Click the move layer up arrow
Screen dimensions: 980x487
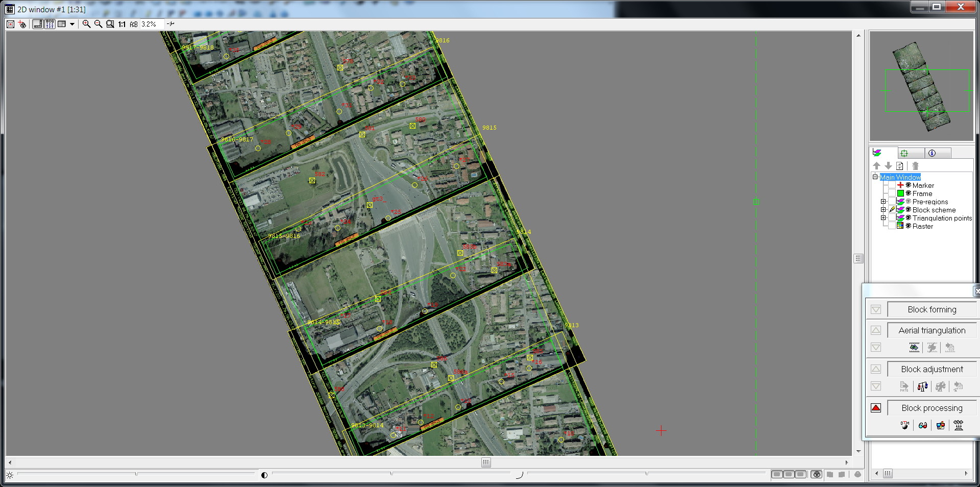876,166
